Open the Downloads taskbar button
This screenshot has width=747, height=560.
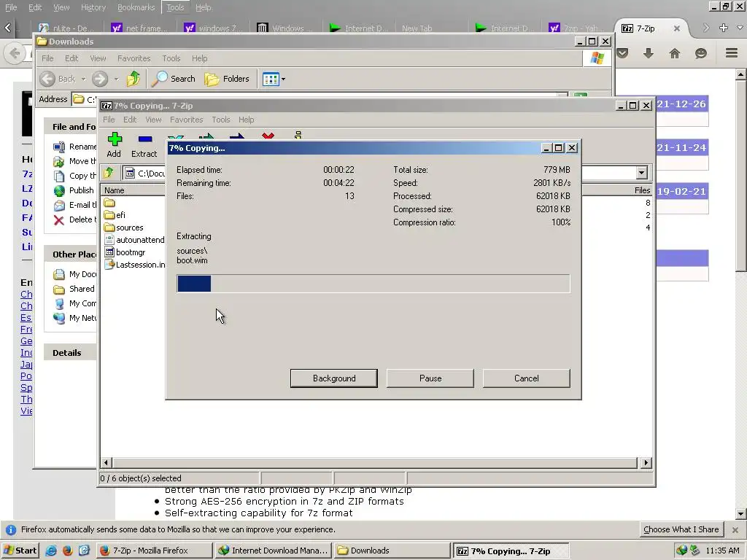[392, 551]
